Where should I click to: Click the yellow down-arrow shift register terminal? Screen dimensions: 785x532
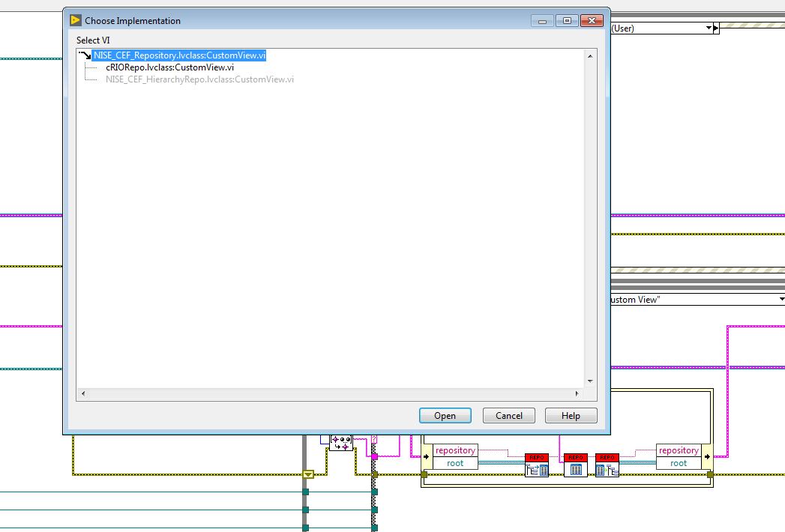308,474
